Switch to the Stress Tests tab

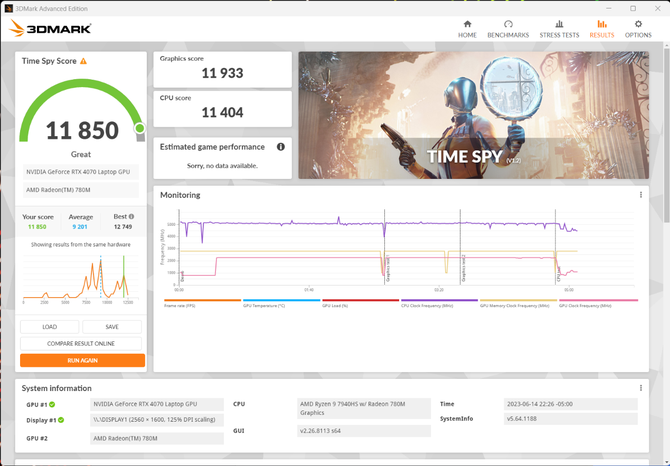(559, 29)
